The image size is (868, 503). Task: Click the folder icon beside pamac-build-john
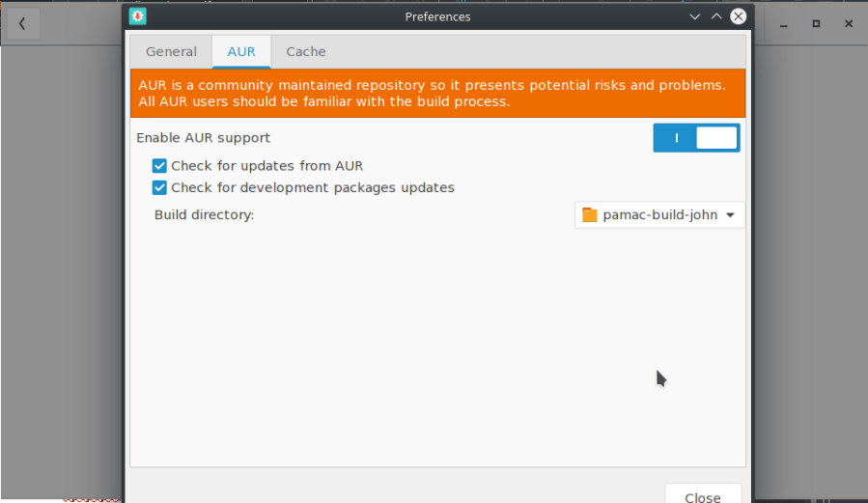[x=590, y=215]
